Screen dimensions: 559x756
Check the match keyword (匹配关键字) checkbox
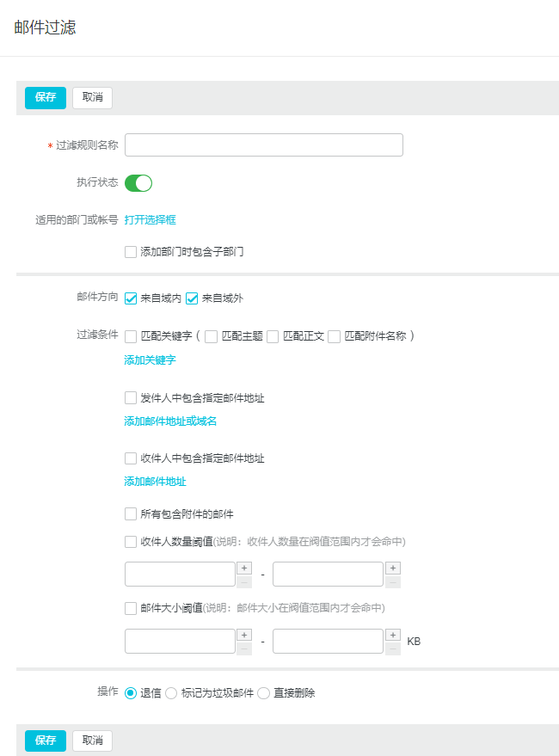(131, 336)
